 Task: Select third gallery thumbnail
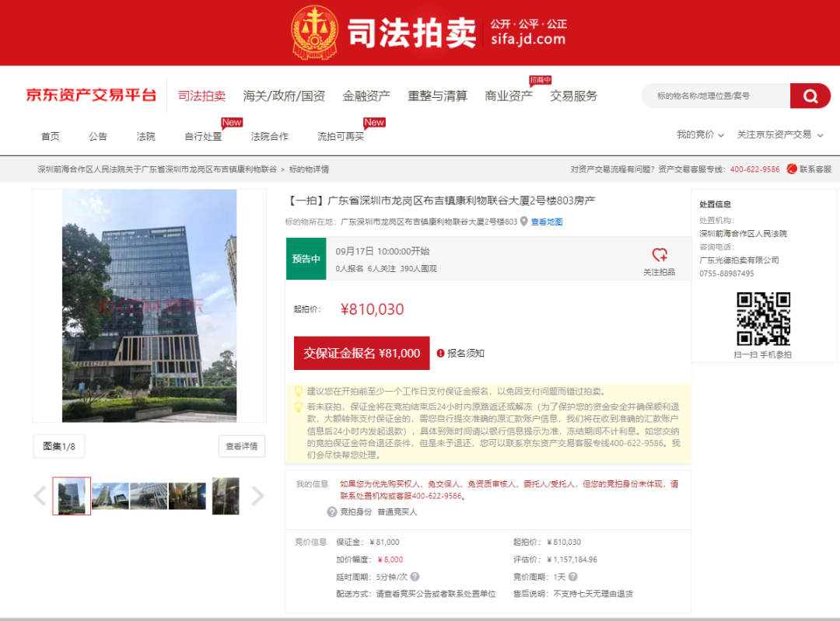pyautogui.click(x=149, y=497)
